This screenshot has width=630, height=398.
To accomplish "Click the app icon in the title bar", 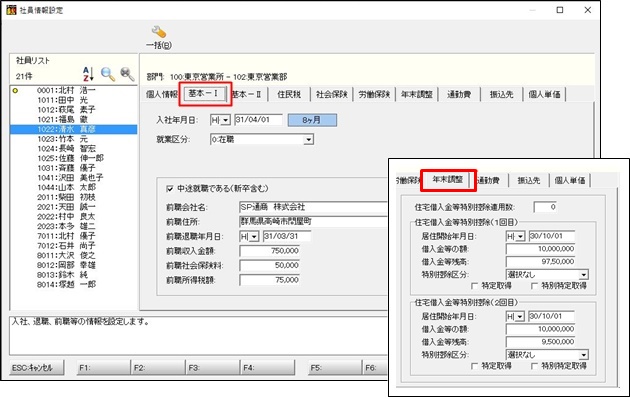I will pos(11,10).
